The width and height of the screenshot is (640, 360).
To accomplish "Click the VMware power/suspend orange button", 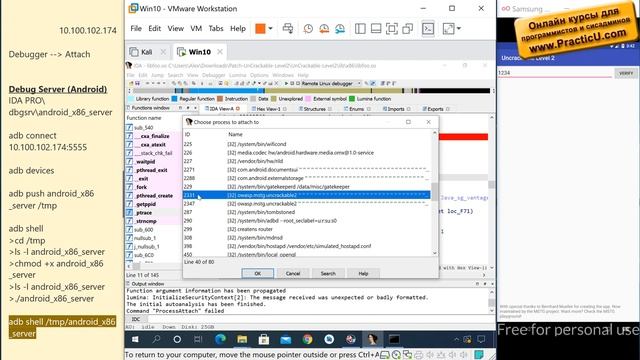I will point(260,29).
